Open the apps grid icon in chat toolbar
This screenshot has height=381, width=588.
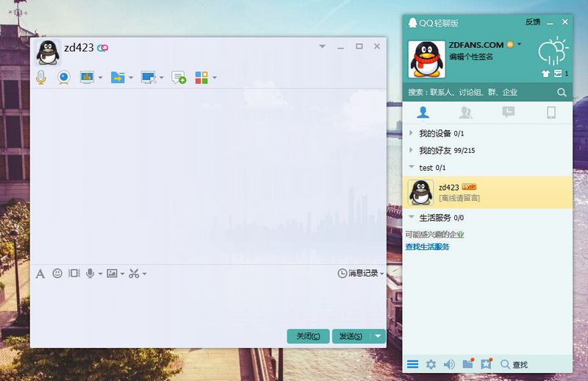[201, 77]
